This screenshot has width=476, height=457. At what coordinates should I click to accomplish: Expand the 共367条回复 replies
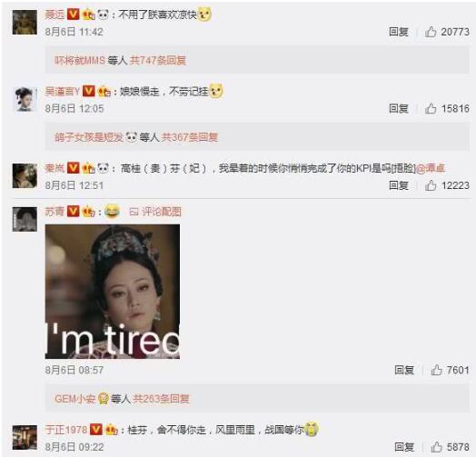coord(190,137)
